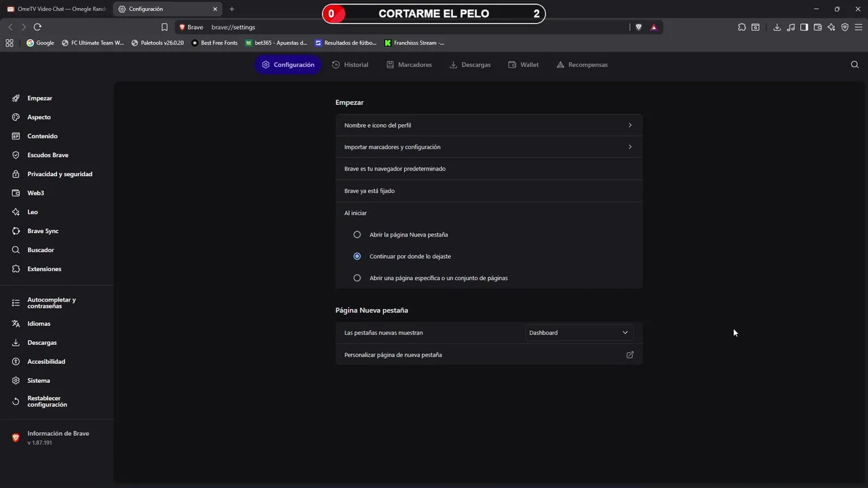Open Autocompletar y contraseñas section
The height and width of the screenshot is (488, 868).
(x=52, y=303)
